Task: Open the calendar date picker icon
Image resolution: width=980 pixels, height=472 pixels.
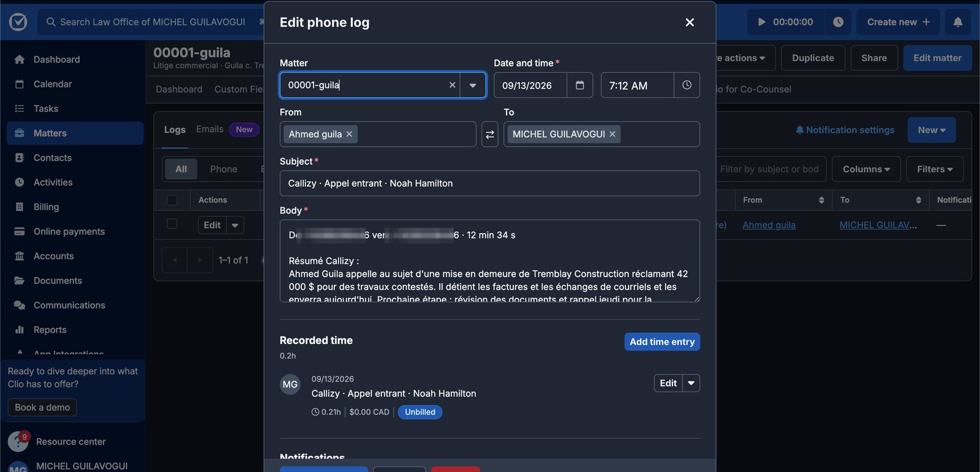Action: tap(580, 85)
